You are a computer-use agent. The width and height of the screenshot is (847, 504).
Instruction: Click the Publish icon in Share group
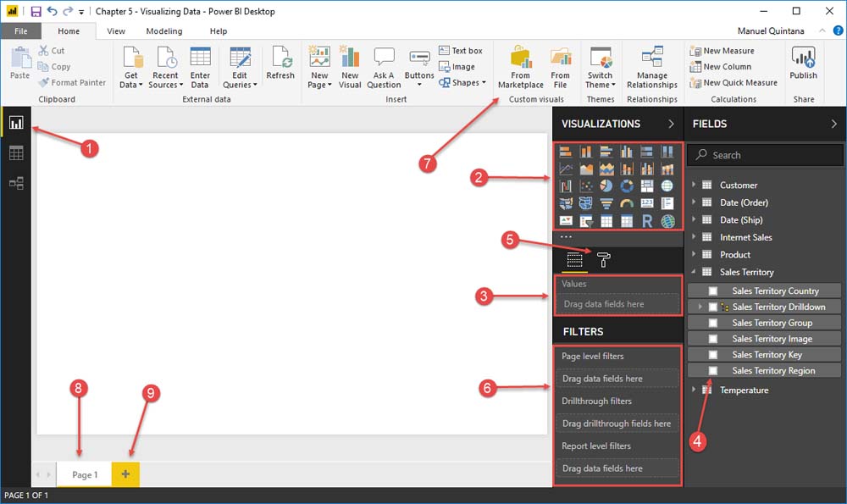pos(803,64)
